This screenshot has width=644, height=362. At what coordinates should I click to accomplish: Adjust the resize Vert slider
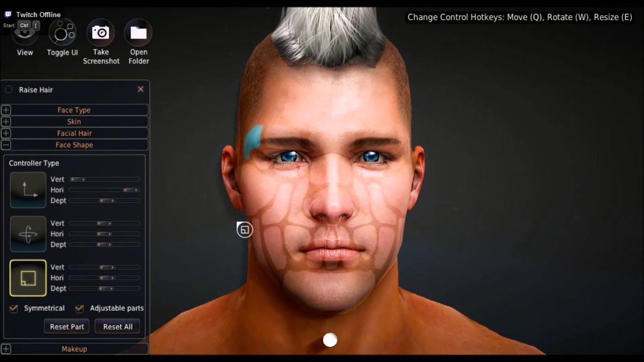click(104, 267)
